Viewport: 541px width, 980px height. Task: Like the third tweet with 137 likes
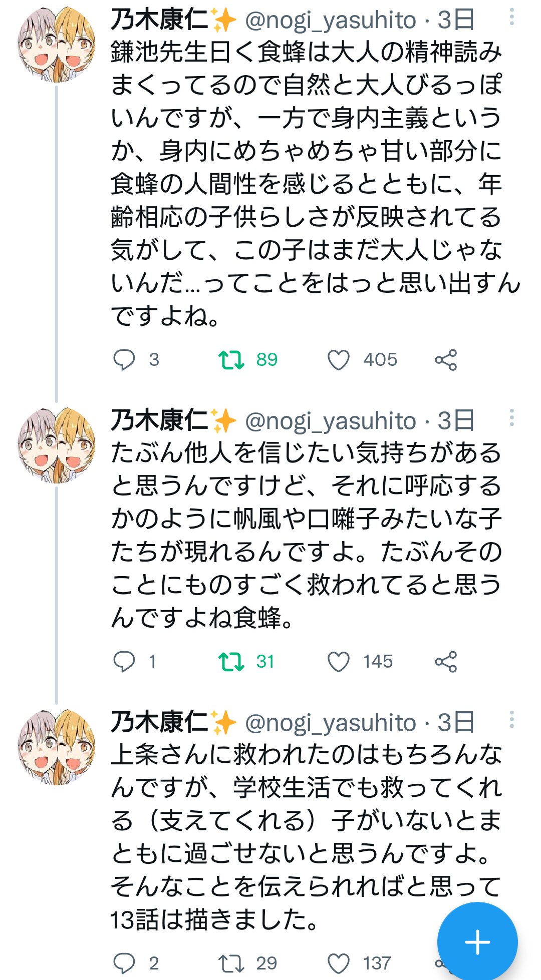pyautogui.click(x=338, y=963)
